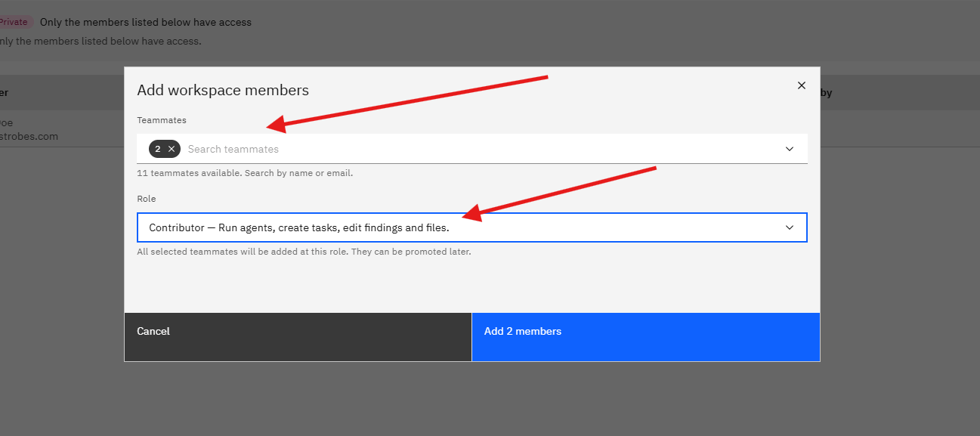The width and height of the screenshot is (980, 436).
Task: Click the Cancel button
Action: tap(298, 337)
